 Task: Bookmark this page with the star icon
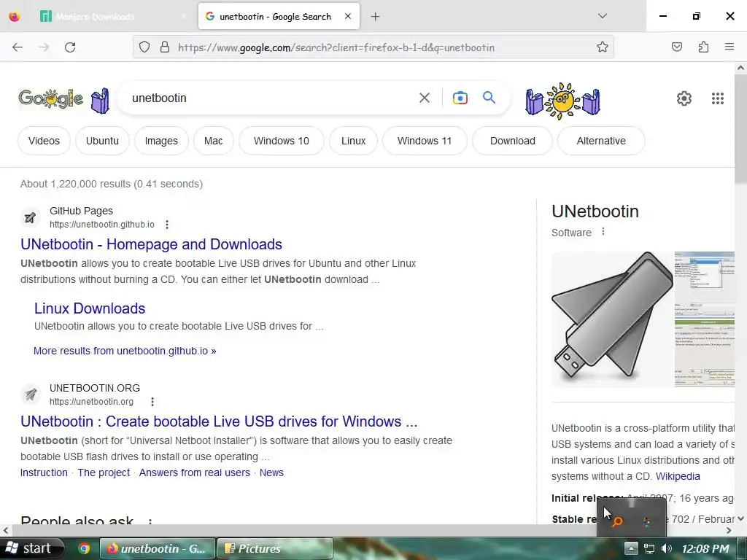click(602, 47)
